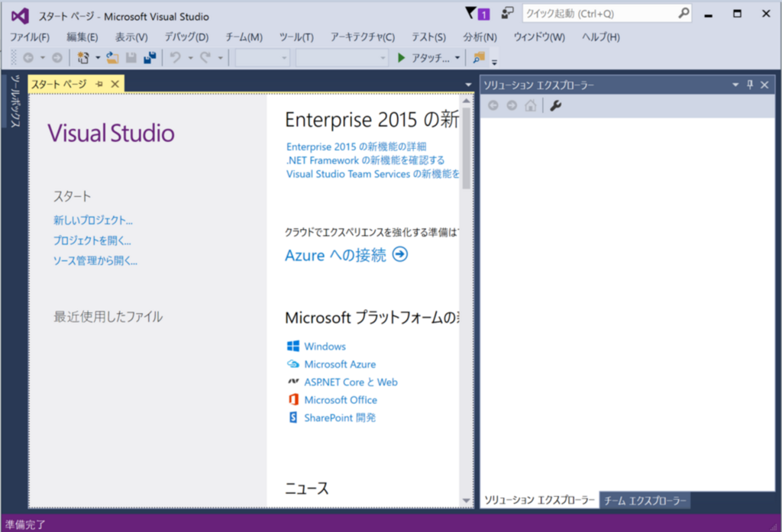
Task: Open the Solution Explorer window options dropdown
Action: pyautogui.click(x=735, y=84)
